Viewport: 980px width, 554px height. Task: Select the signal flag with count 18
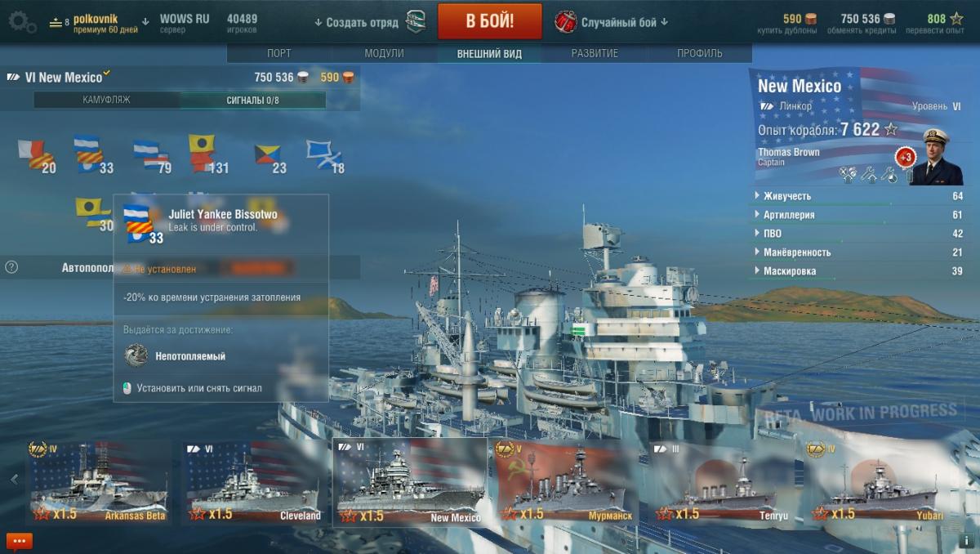point(325,155)
